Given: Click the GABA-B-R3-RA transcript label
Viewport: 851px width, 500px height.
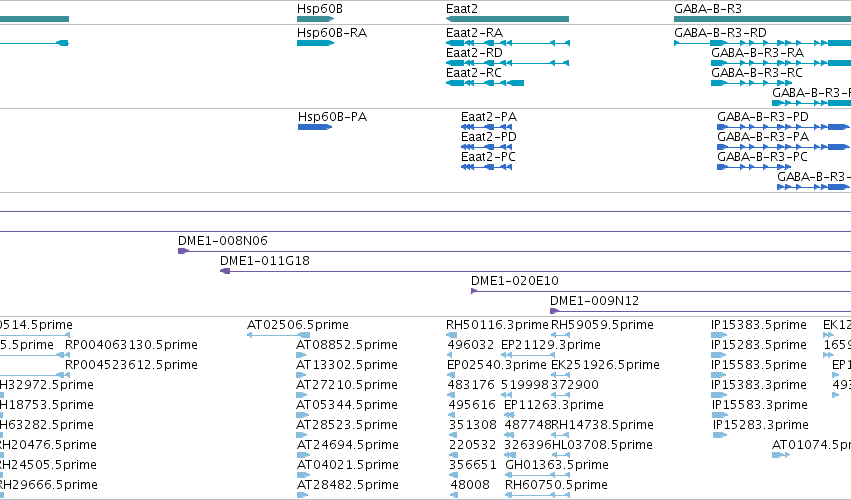Looking at the screenshot, I should click(x=758, y=53).
